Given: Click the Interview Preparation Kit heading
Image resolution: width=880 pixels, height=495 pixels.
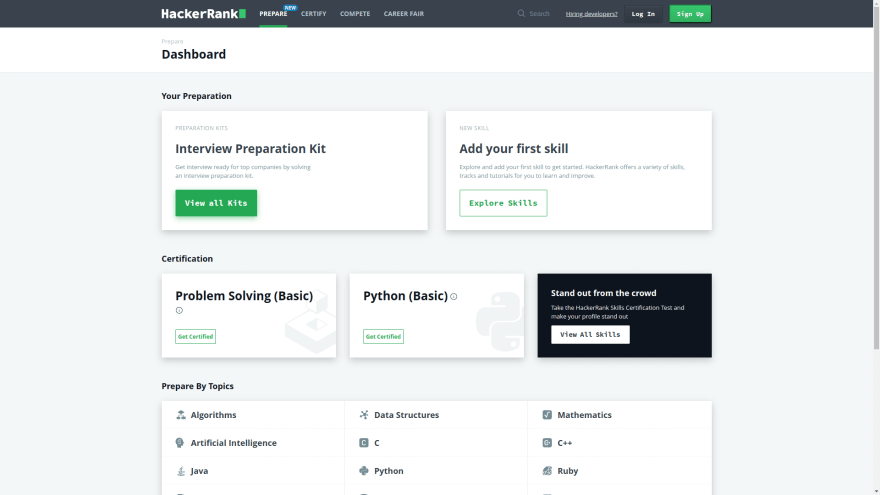Looking at the screenshot, I should pos(250,149).
